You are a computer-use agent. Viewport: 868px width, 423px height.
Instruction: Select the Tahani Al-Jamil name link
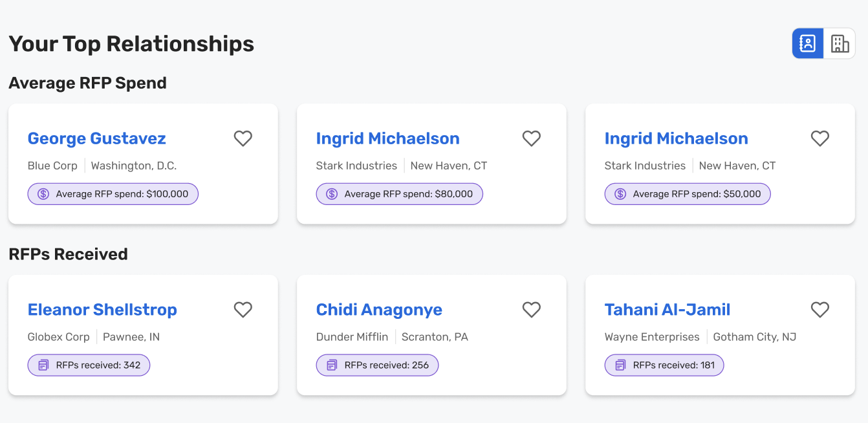click(667, 310)
